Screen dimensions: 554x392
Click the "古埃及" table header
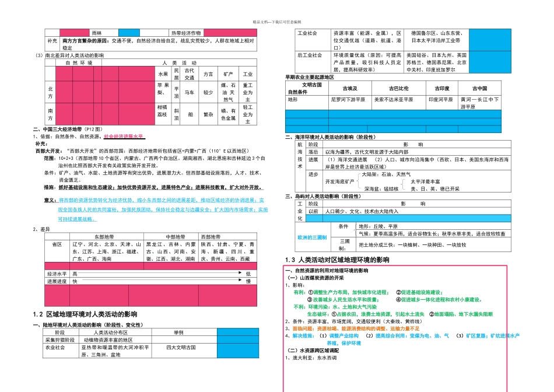350,88
